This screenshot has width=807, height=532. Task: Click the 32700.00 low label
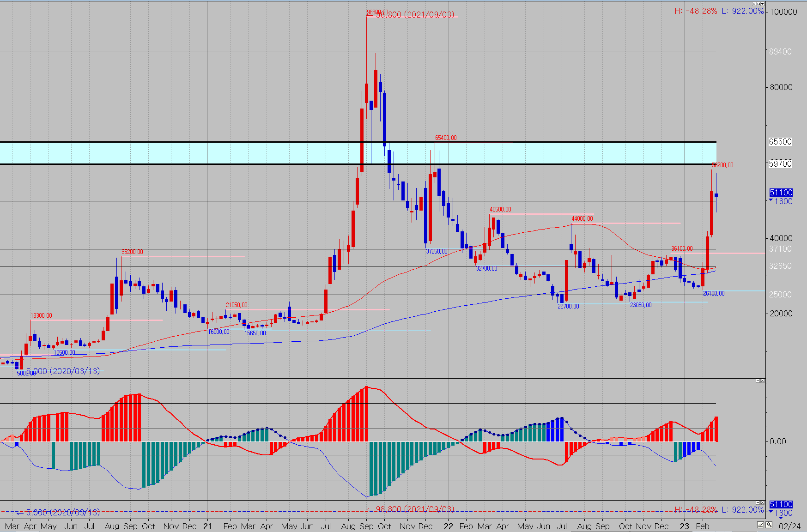tap(486, 268)
